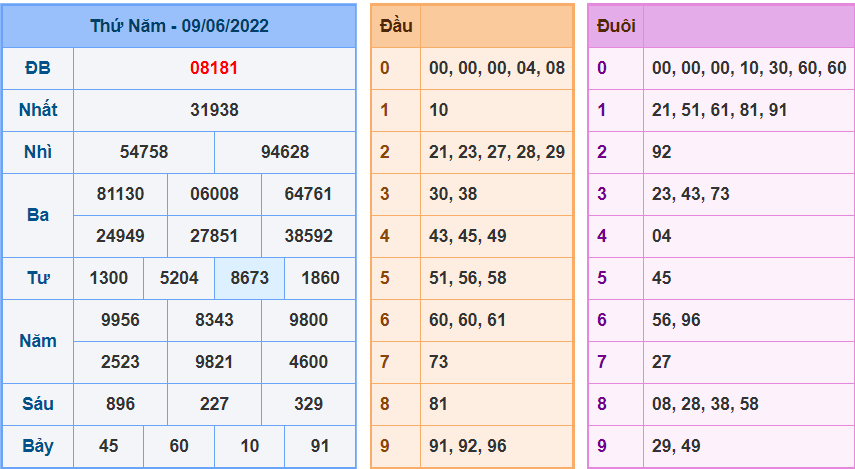Click fifth prize number 9821
The width and height of the screenshot is (855, 469).
[214, 362]
